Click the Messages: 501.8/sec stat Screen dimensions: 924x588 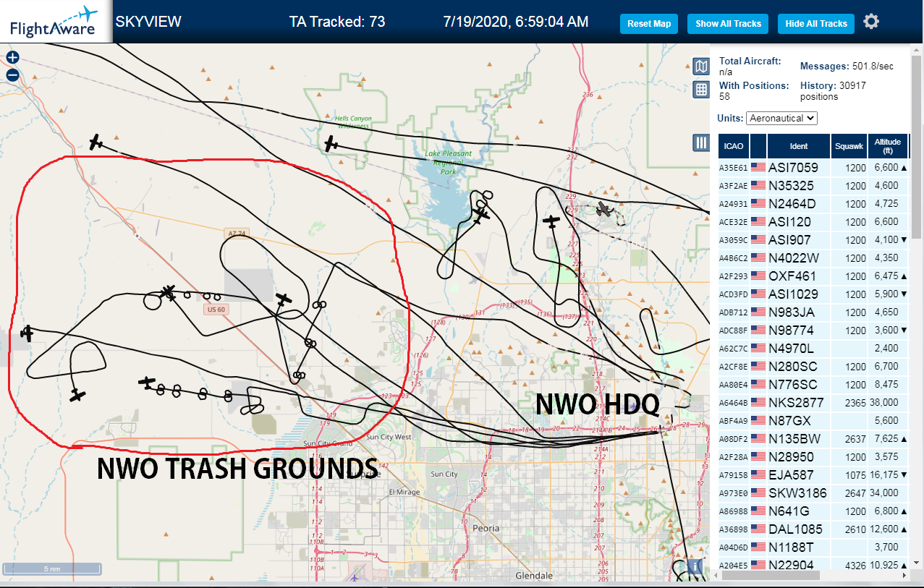click(847, 66)
